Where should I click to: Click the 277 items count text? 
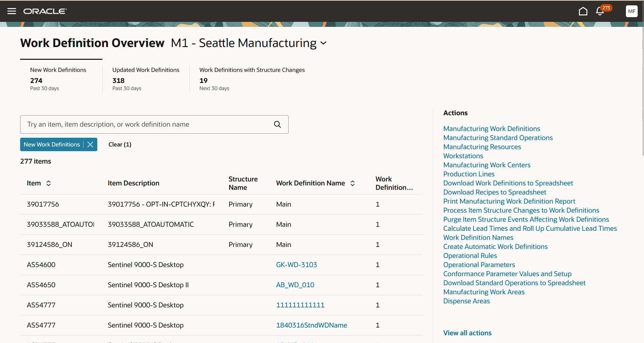(x=36, y=161)
